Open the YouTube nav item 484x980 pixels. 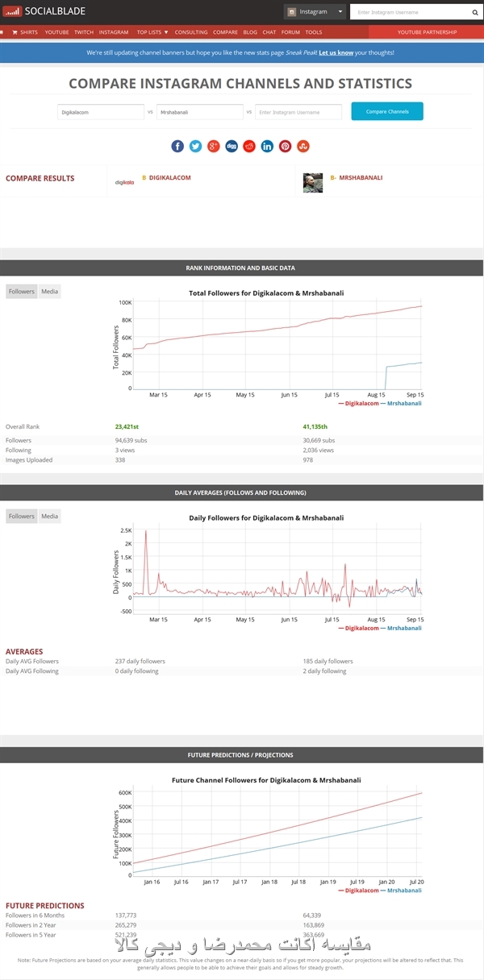point(56,32)
